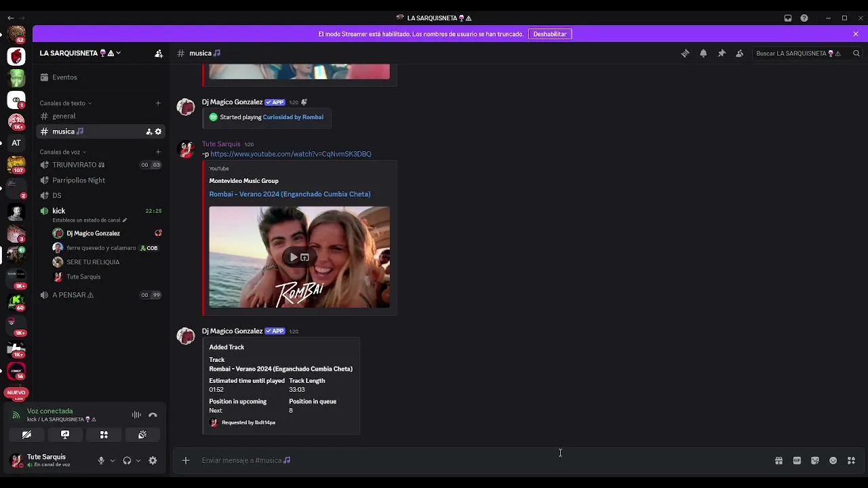Open the Help icon in title bar
The height and width of the screenshot is (488, 868).
pos(804,18)
